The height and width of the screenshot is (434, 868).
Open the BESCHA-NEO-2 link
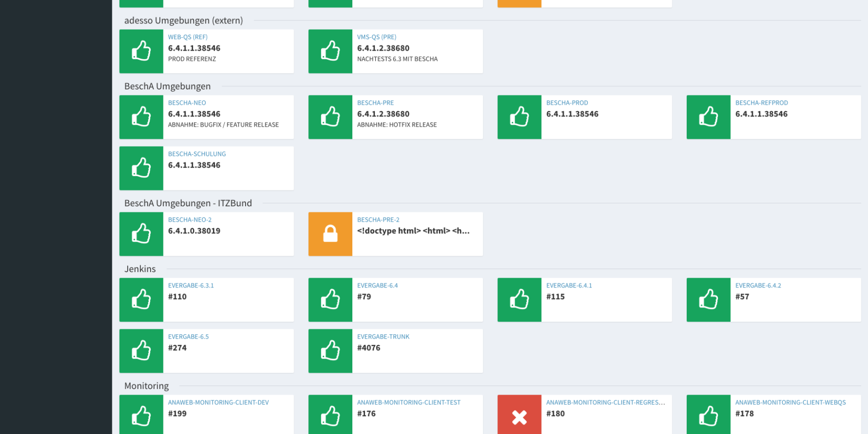pos(190,220)
